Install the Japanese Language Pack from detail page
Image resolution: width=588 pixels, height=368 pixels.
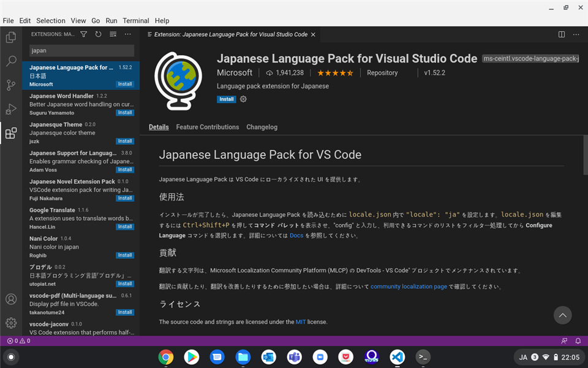pos(227,99)
